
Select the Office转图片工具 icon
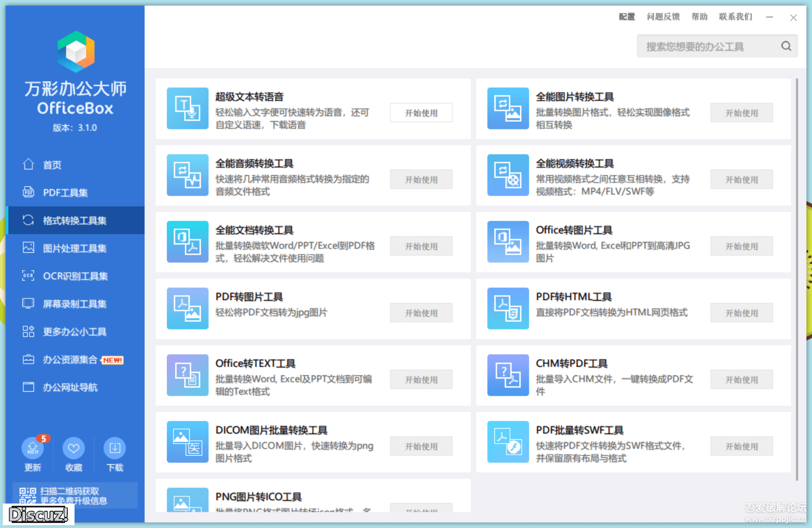tap(508, 242)
